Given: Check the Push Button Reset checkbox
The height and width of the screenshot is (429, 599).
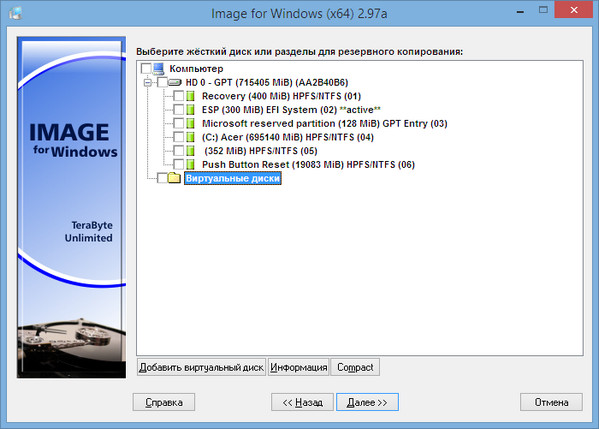Looking at the screenshot, I should pyautogui.click(x=178, y=165).
